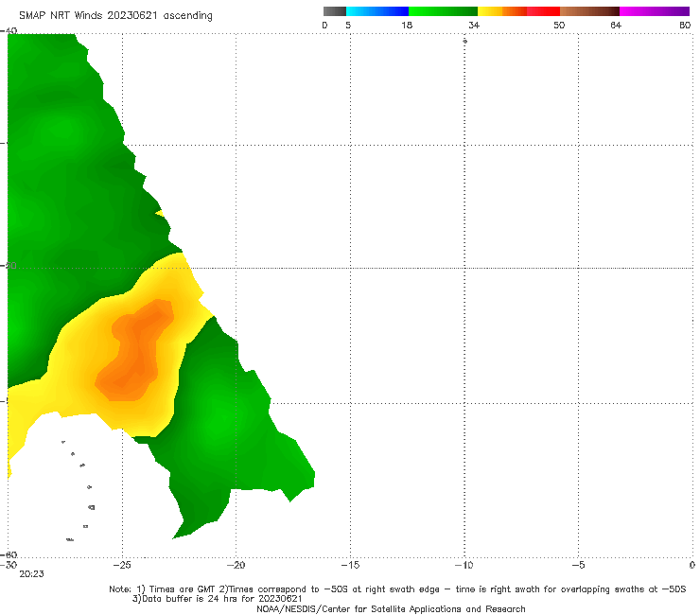
Task: Click the longitude axis label '-10'
Action: 464,565
